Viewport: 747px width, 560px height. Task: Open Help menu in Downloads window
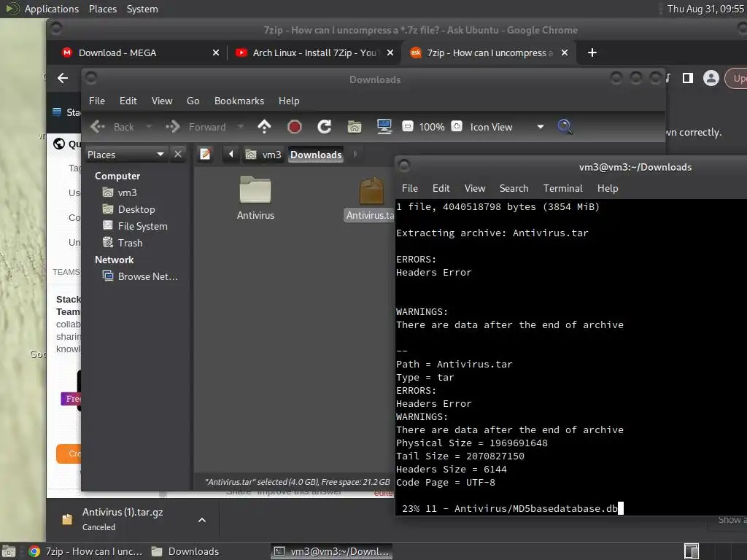pyautogui.click(x=289, y=101)
